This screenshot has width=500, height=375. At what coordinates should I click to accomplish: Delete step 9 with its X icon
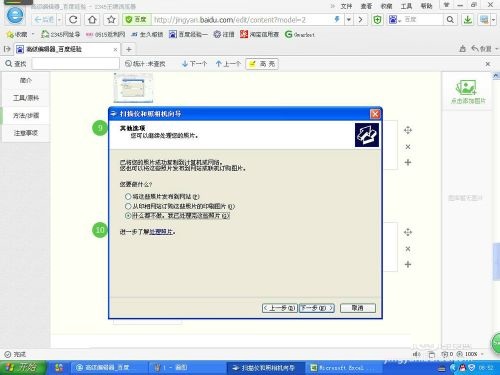click(408, 147)
